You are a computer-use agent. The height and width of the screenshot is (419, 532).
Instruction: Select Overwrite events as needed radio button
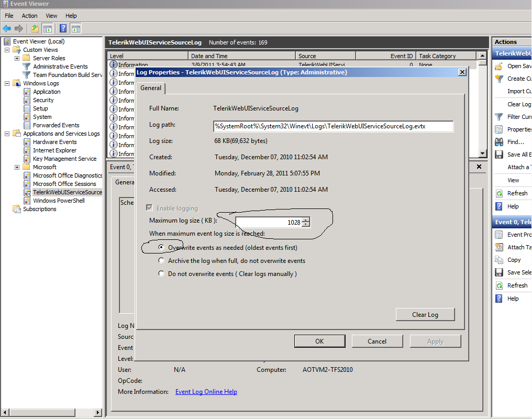[161, 247]
